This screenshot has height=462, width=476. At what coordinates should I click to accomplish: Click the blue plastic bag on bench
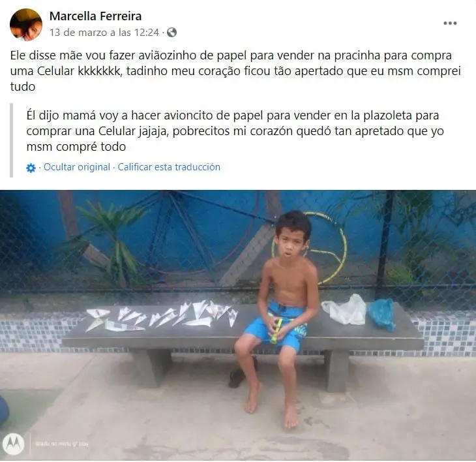(382, 314)
